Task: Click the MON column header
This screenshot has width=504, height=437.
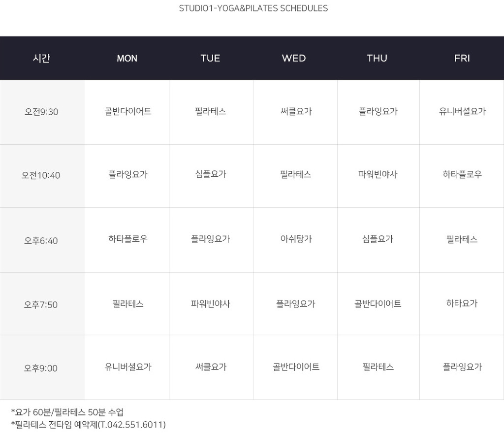Action: coord(127,58)
